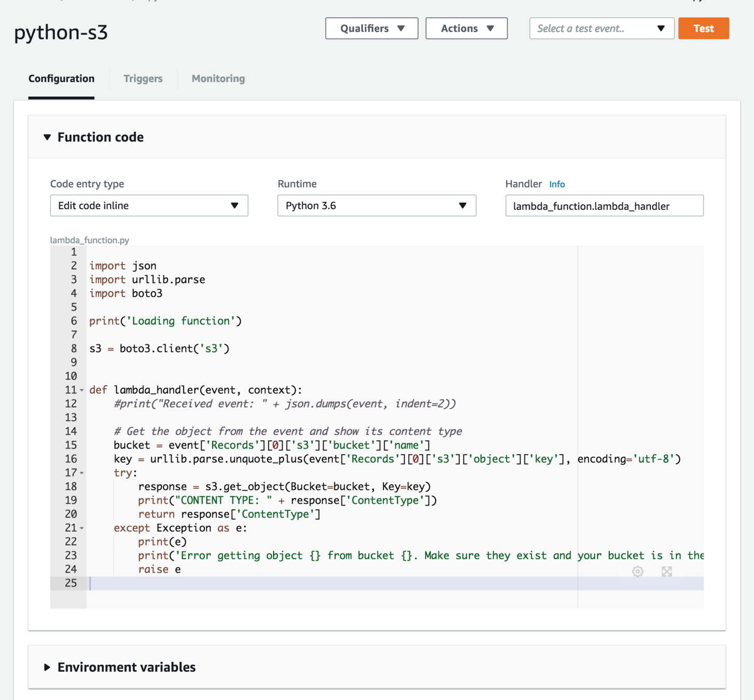
Task: Click the CONTENT TYPE print line 19
Action: [288, 500]
